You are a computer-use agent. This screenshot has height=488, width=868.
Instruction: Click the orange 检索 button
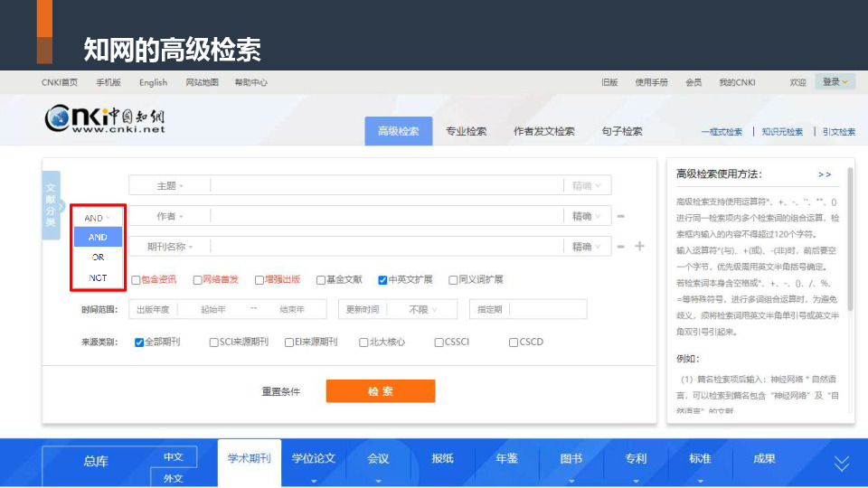381,391
